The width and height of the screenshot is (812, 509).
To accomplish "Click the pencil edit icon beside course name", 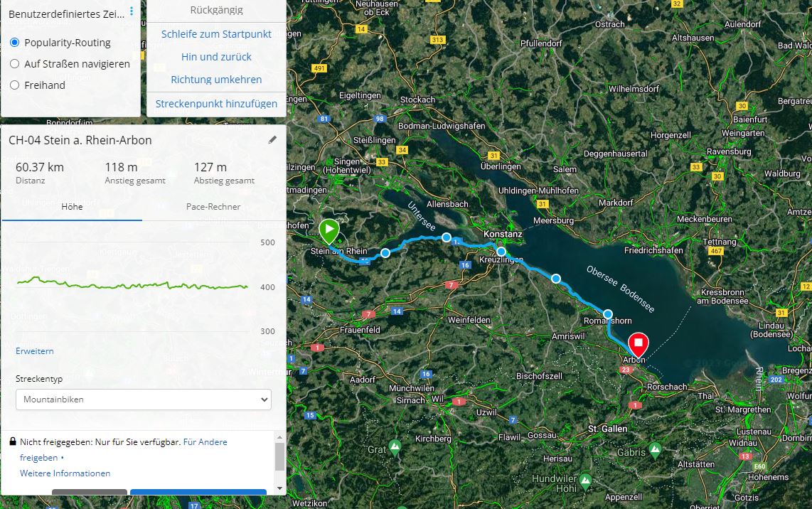I will (x=272, y=140).
